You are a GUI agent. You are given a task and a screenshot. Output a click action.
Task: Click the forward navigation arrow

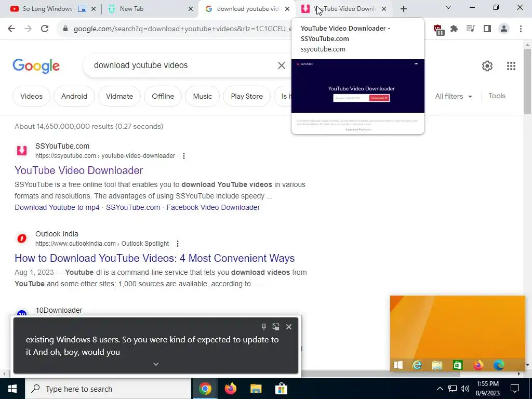tap(28, 29)
